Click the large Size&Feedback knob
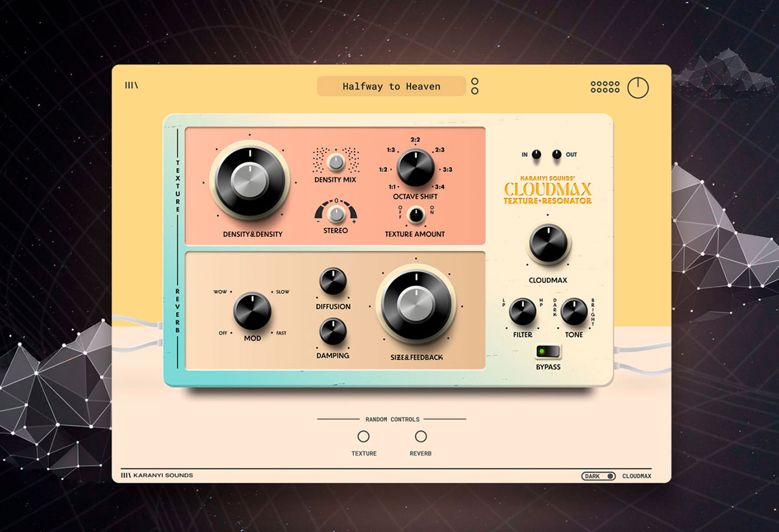The height and width of the screenshot is (532, 779). pos(415,304)
